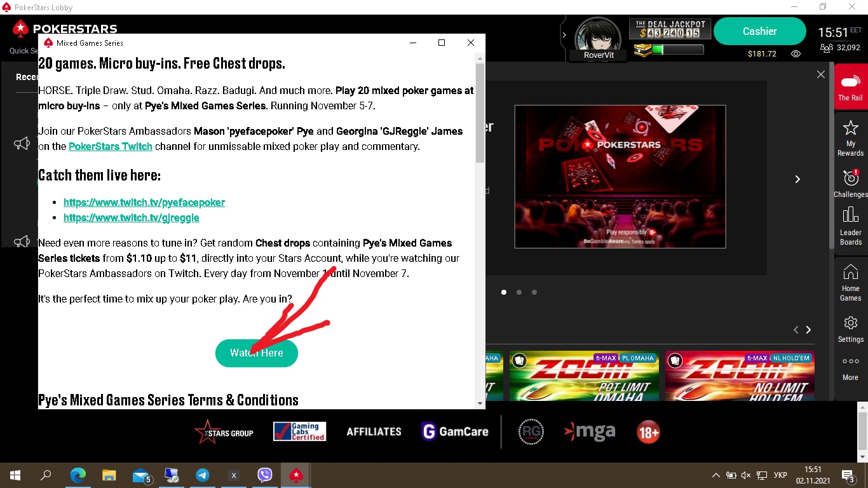Switch УКР keyboard language
The image size is (868, 488).
(x=781, y=475)
